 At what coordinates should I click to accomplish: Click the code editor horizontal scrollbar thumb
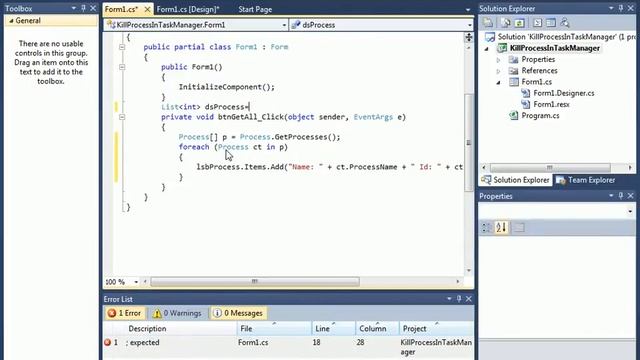point(255,282)
